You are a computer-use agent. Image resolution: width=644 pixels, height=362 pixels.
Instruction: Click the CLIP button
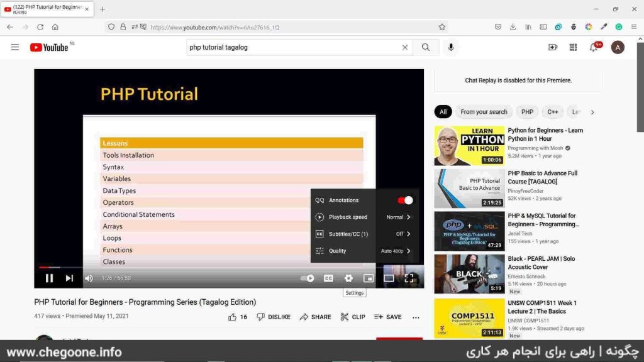(x=353, y=317)
